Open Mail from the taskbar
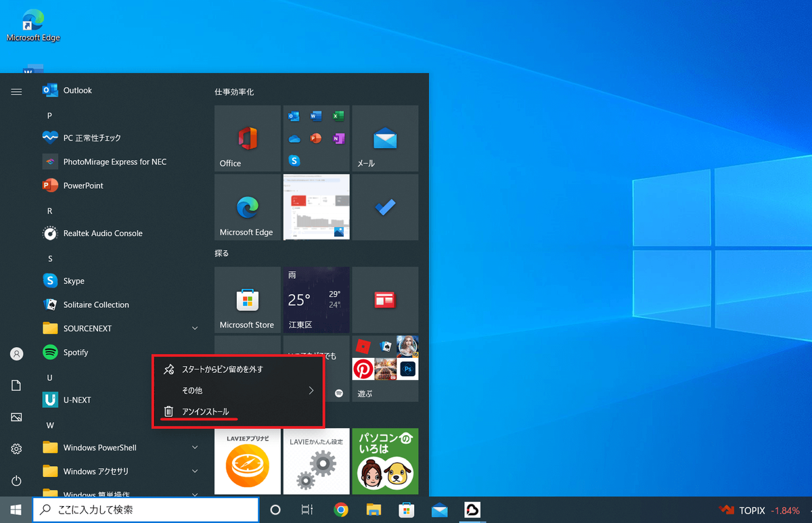 coord(440,509)
